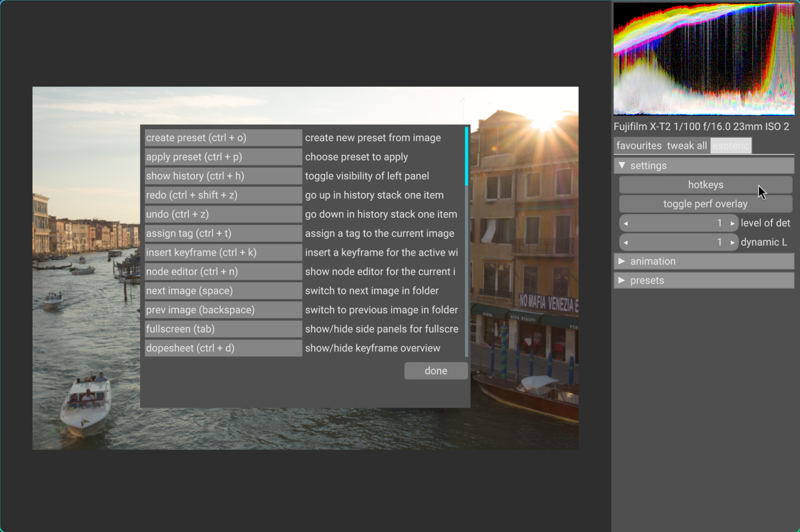This screenshot has width=800, height=532.
Task: Select the esoteric tab
Action: [731, 146]
